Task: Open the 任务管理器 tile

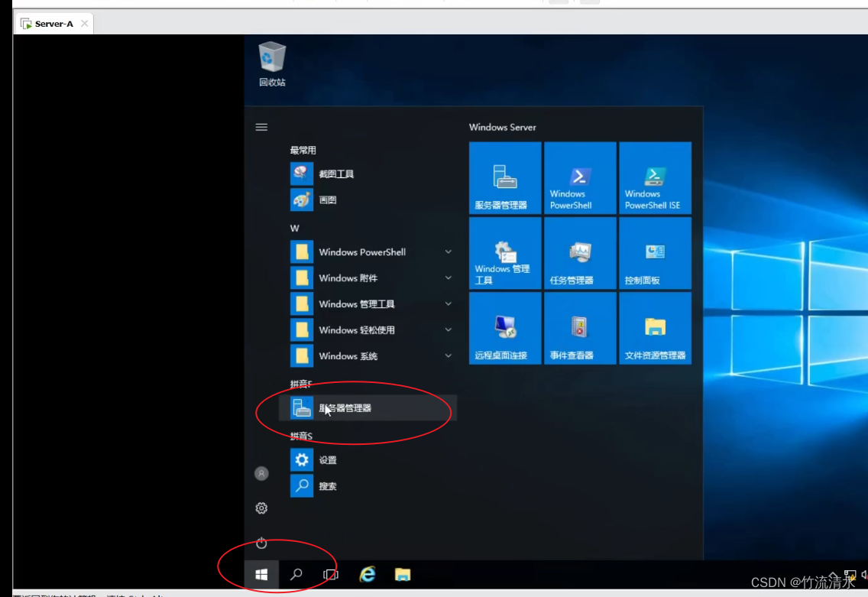Action: point(580,253)
